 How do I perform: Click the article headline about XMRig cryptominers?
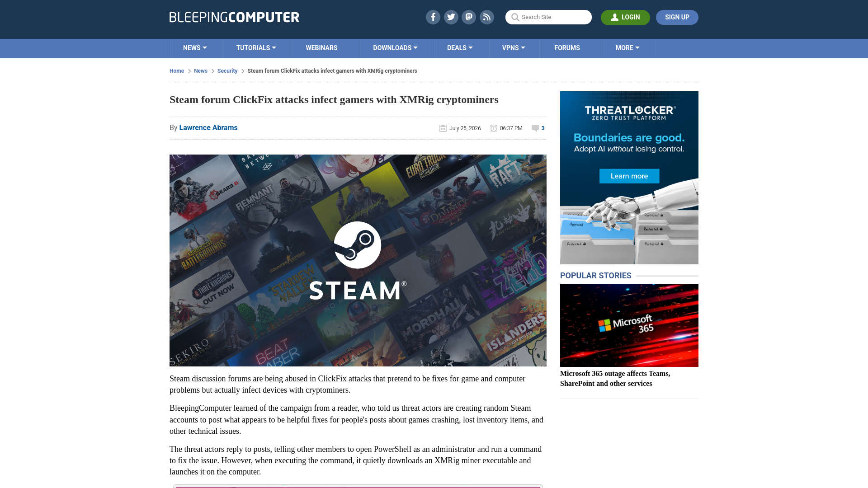tap(334, 100)
